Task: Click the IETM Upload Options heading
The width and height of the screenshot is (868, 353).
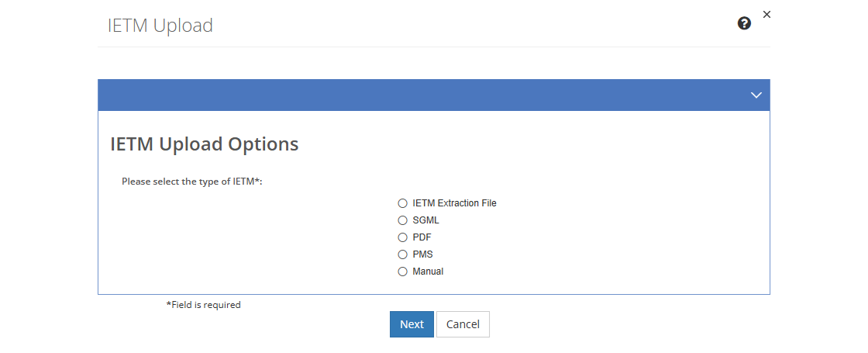Action: 205,144
